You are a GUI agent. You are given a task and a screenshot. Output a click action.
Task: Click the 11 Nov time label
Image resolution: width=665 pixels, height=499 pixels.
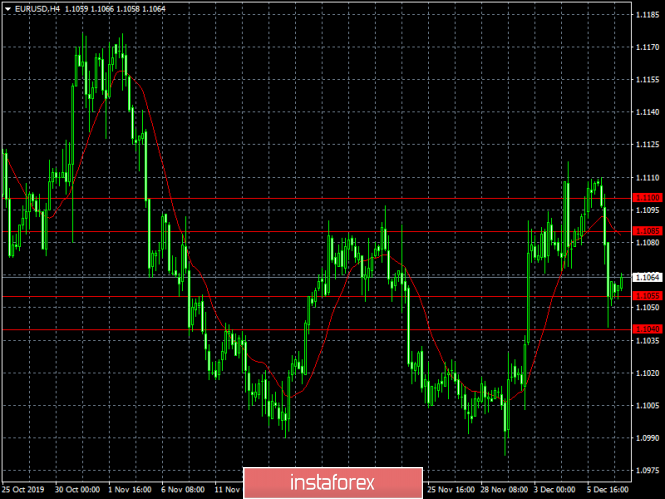pyautogui.click(x=227, y=490)
